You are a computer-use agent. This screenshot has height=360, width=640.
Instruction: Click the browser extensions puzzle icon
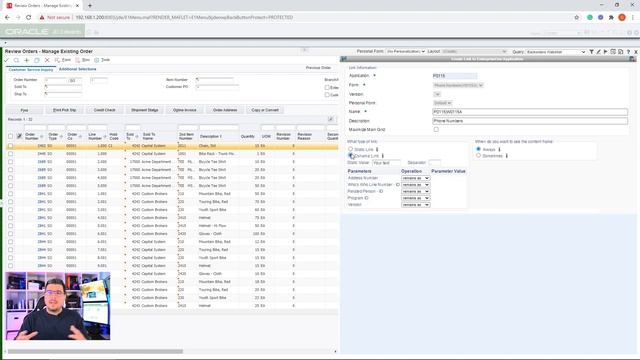coord(611,18)
